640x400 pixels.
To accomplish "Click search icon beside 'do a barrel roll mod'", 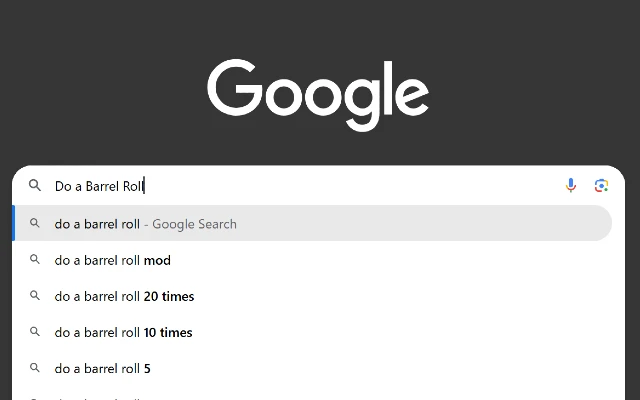I will 35,260.
